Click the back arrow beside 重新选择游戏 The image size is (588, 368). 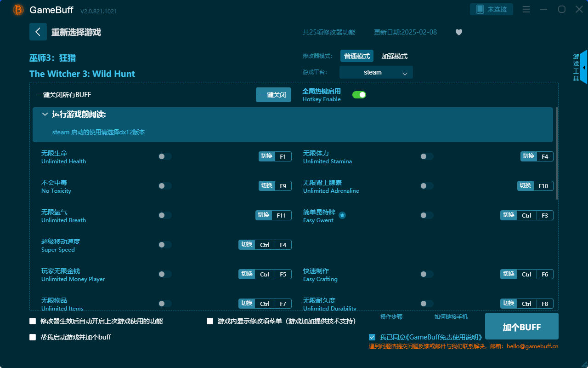pos(38,31)
